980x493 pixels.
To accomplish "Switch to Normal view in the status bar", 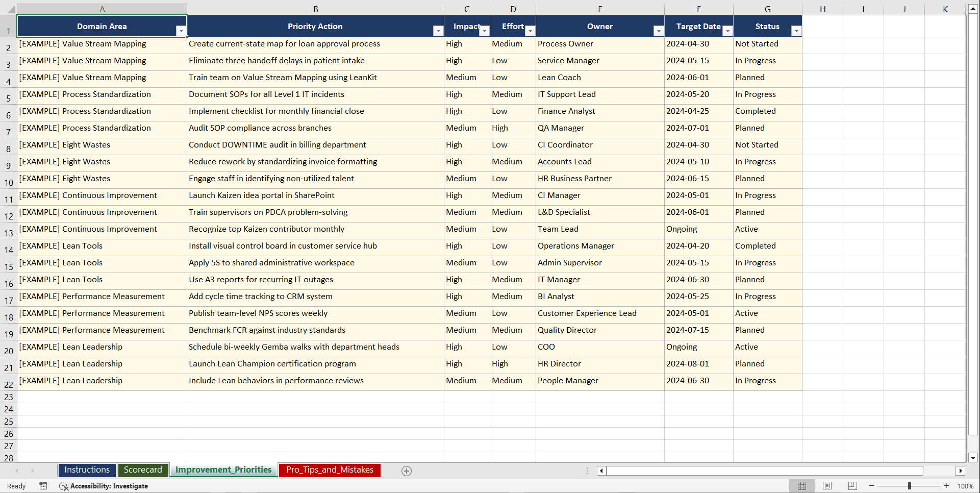I will coord(801,486).
